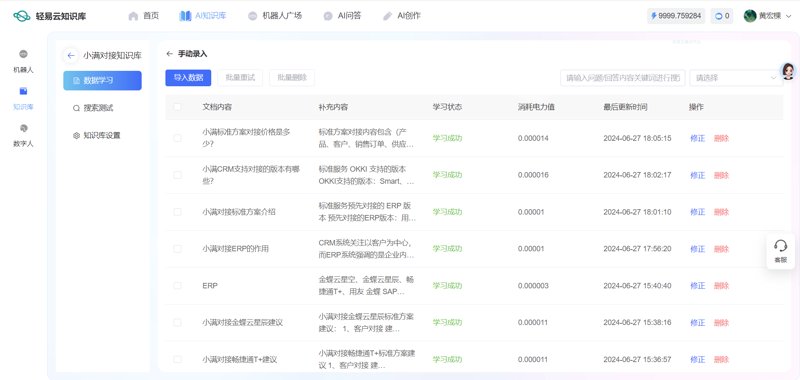Click the AI问答 chat icon

[328, 16]
